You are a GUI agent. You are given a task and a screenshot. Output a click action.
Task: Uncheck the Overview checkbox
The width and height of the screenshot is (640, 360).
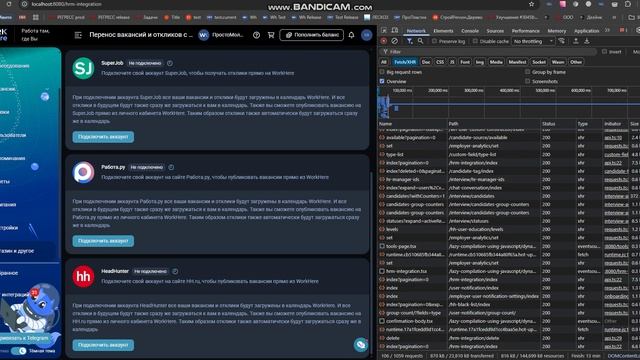coord(382,81)
